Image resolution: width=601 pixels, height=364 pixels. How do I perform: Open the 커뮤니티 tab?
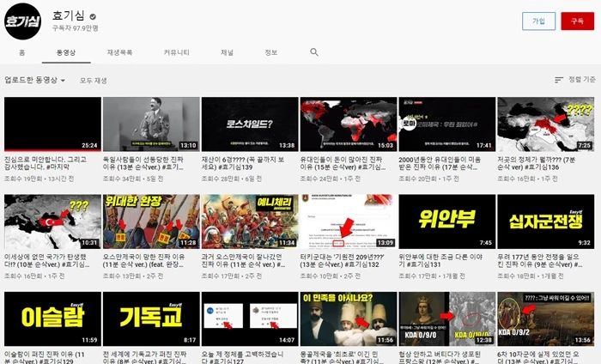click(x=177, y=52)
